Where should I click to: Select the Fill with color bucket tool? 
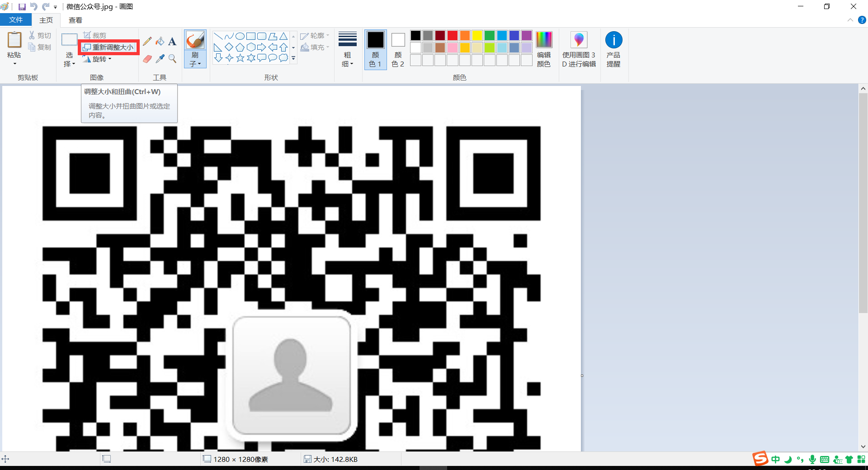tap(160, 42)
